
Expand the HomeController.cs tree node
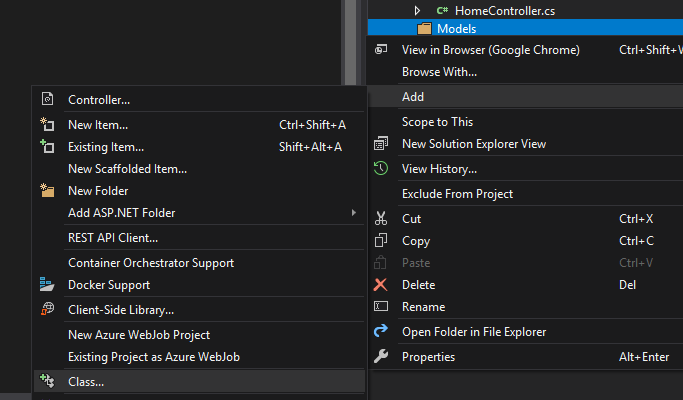coord(417,10)
